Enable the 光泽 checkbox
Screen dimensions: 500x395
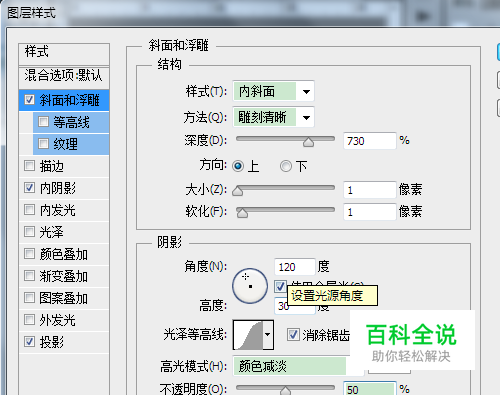coord(29,231)
